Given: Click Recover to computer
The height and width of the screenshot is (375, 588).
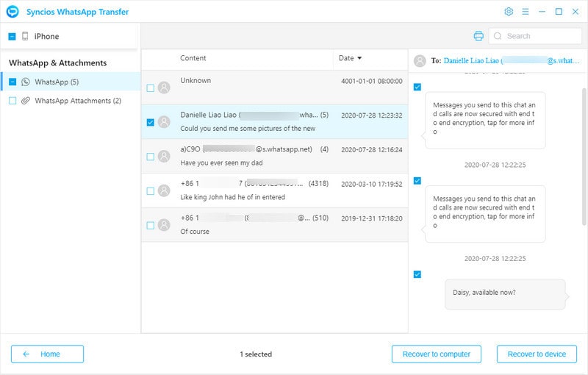Looking at the screenshot, I should click(436, 354).
